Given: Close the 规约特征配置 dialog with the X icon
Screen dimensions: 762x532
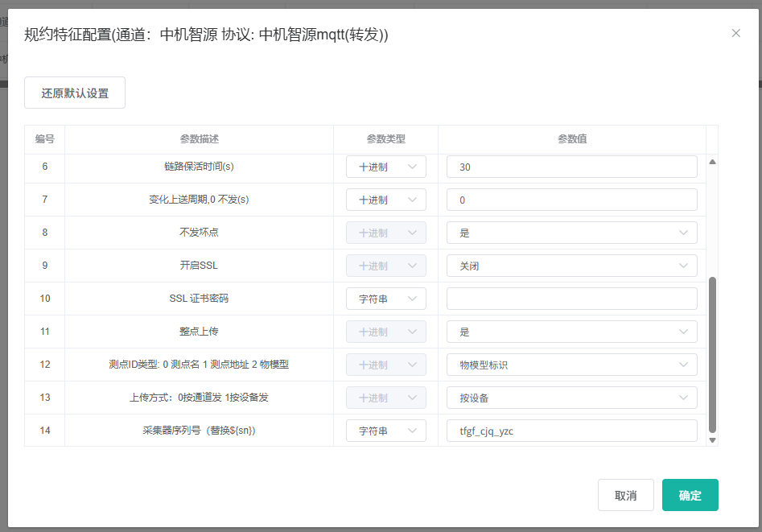Looking at the screenshot, I should point(735,33).
